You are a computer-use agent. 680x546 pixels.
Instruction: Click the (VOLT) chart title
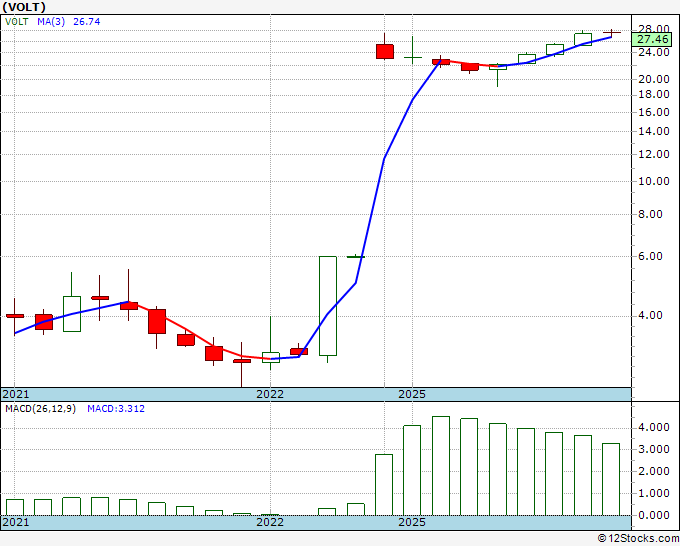24,7
